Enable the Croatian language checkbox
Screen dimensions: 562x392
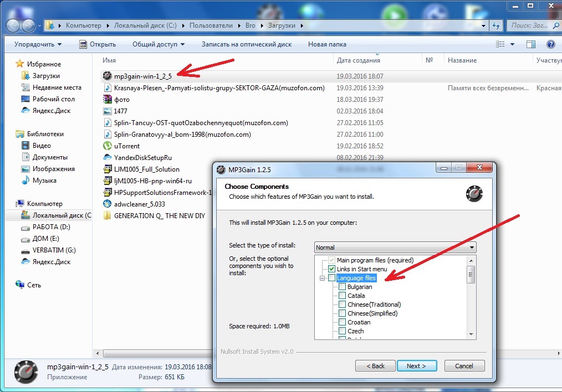point(343,322)
